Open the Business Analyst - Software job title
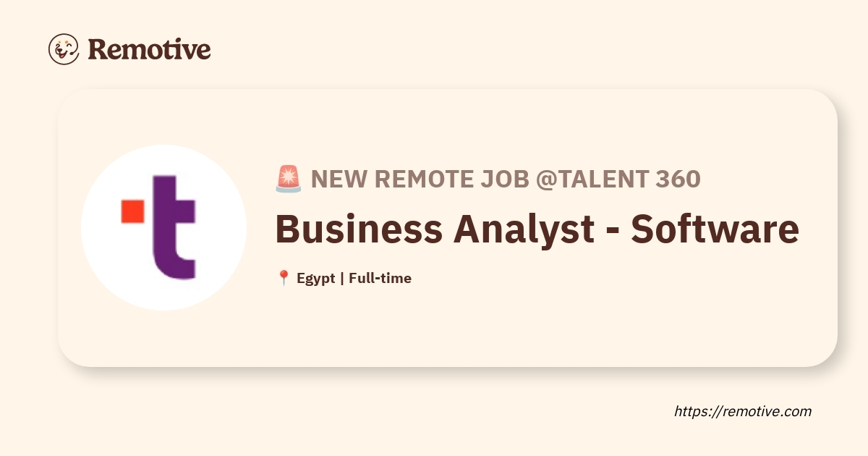This screenshot has height=456, width=868. (x=537, y=229)
